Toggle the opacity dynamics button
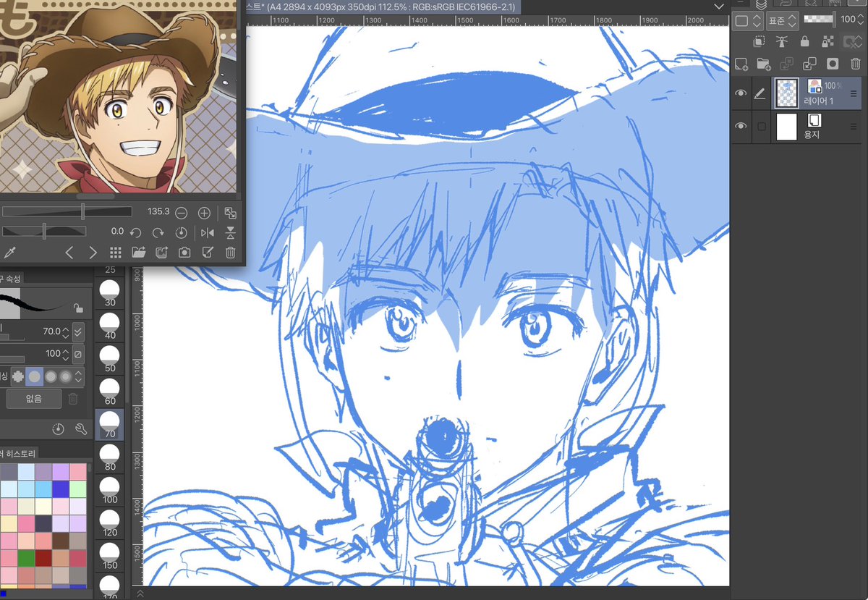868x600 pixels. pyautogui.click(x=79, y=354)
